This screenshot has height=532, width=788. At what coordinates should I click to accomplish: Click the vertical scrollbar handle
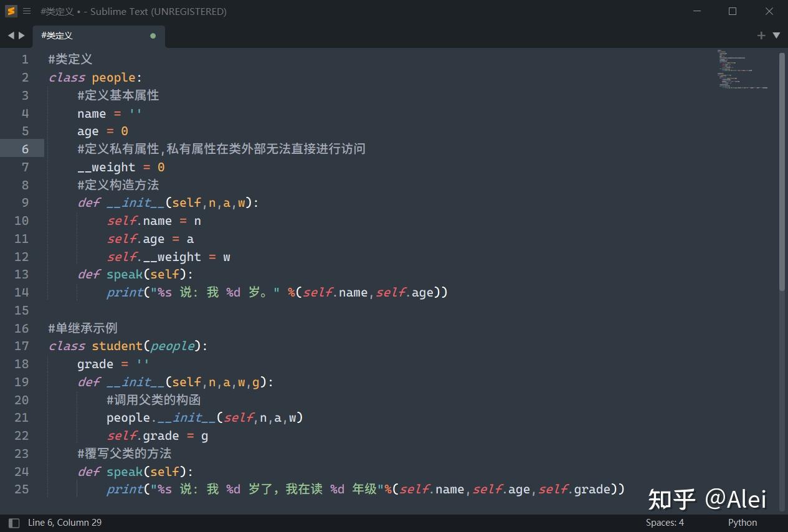tap(782, 171)
